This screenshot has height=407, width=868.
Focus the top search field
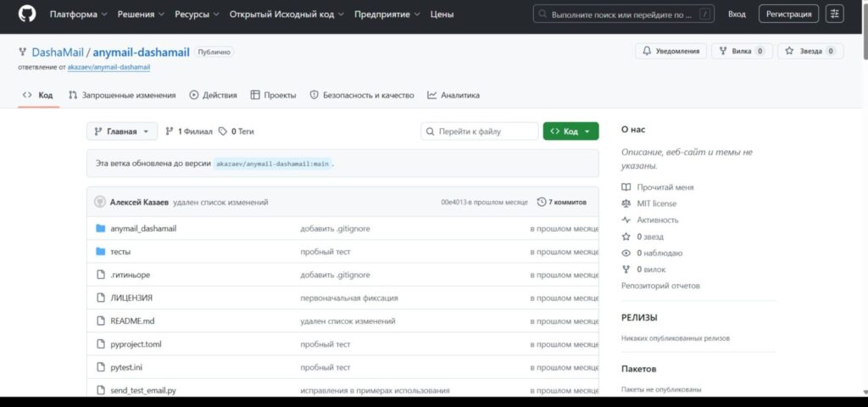pos(623,14)
